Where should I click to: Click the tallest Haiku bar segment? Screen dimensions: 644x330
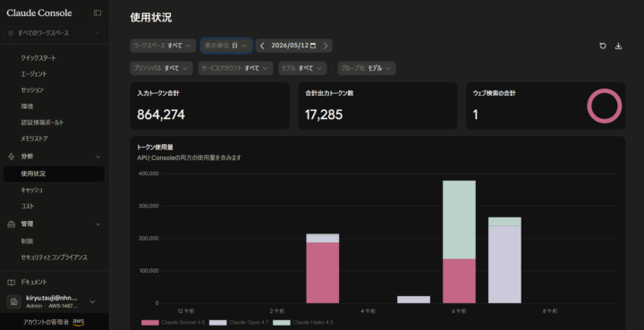459,220
